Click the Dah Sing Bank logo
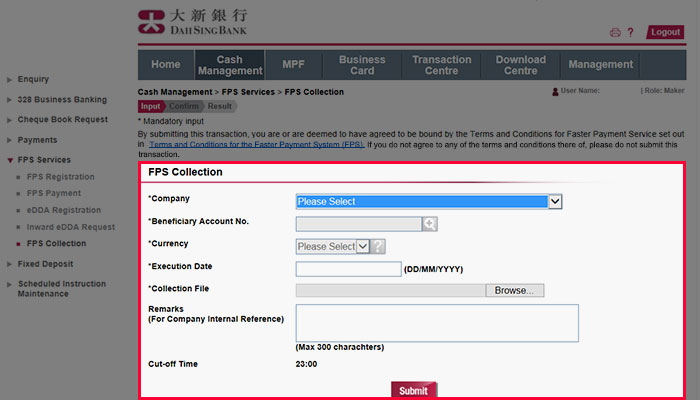This screenshot has width=700, height=400. coord(192,22)
